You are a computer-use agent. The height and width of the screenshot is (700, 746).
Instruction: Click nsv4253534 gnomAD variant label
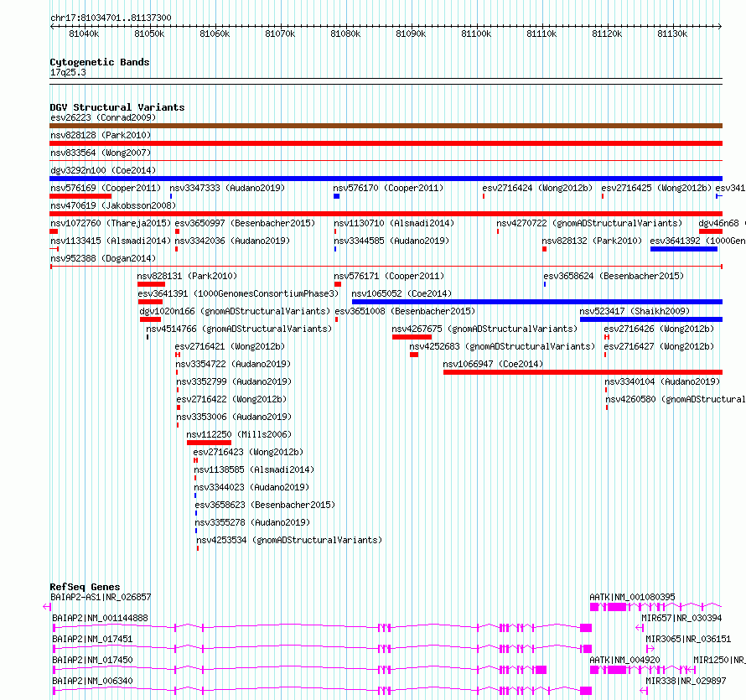point(289,540)
